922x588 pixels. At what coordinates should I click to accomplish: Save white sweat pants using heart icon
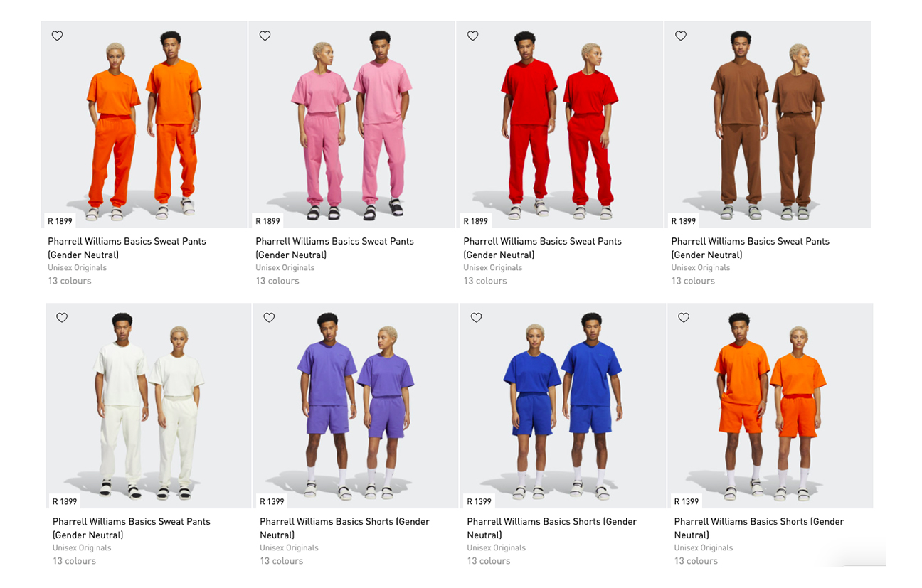[62, 318]
